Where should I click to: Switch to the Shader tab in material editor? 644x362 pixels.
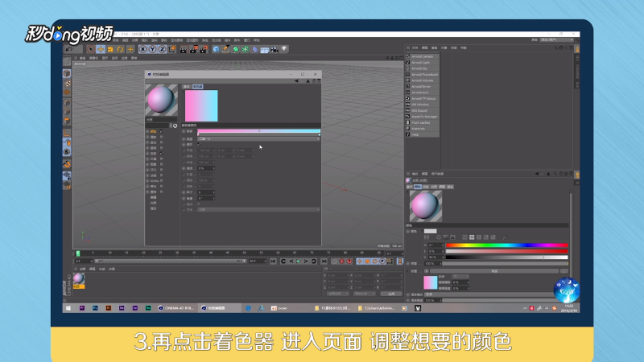tap(198, 87)
